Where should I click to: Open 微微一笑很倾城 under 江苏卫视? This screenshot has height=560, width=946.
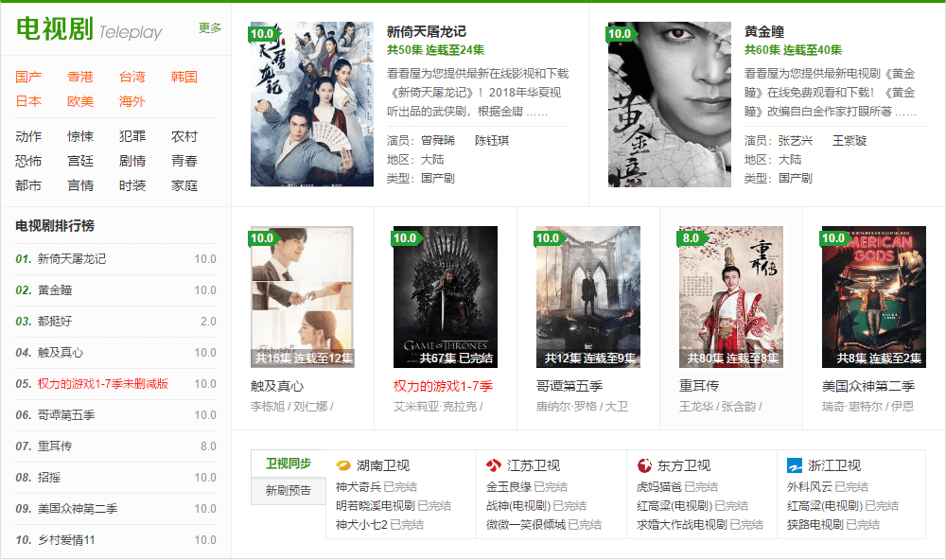526,524
